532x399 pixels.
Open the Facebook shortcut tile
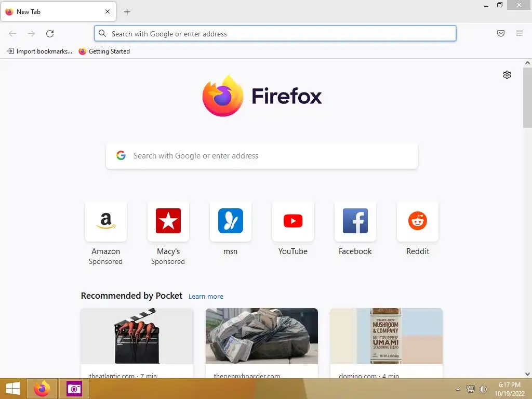(x=355, y=221)
